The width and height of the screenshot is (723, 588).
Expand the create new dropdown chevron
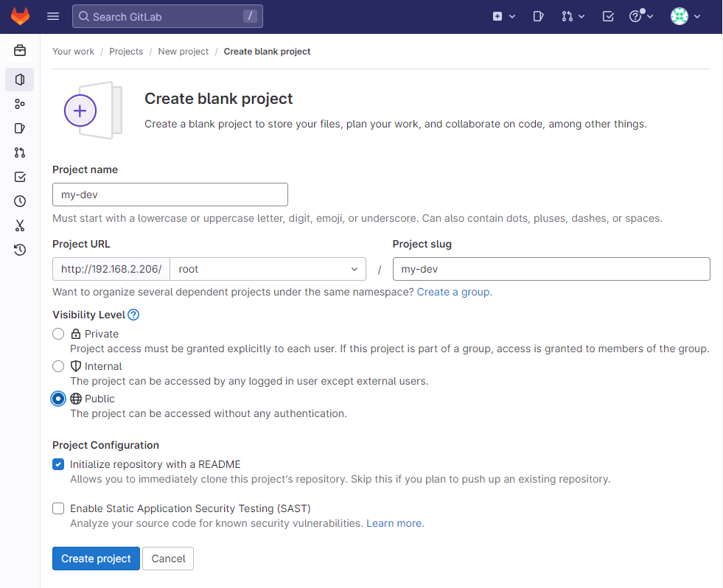(x=511, y=17)
